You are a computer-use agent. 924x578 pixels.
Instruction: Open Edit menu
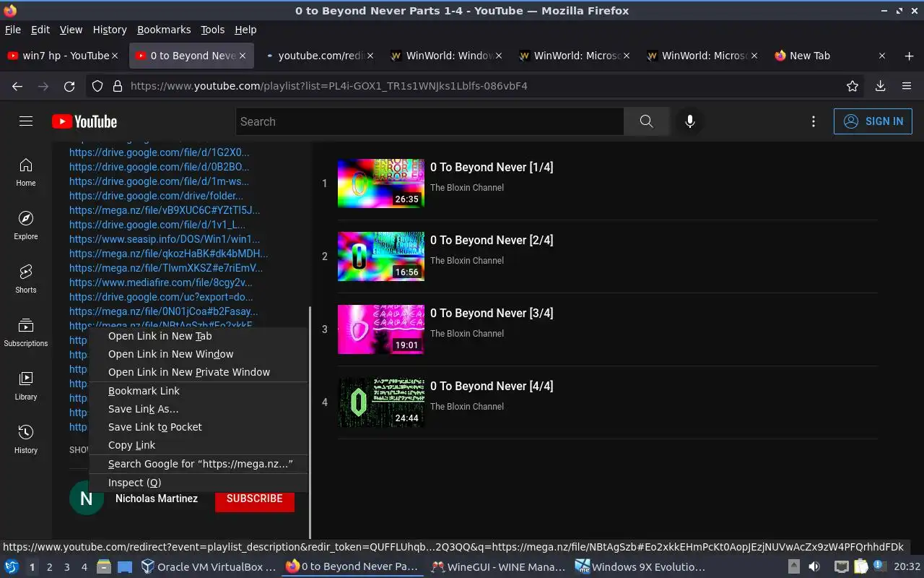click(x=40, y=30)
